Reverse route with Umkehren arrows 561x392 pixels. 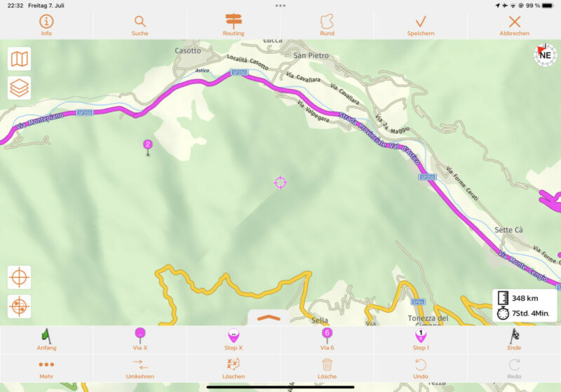pyautogui.click(x=140, y=370)
